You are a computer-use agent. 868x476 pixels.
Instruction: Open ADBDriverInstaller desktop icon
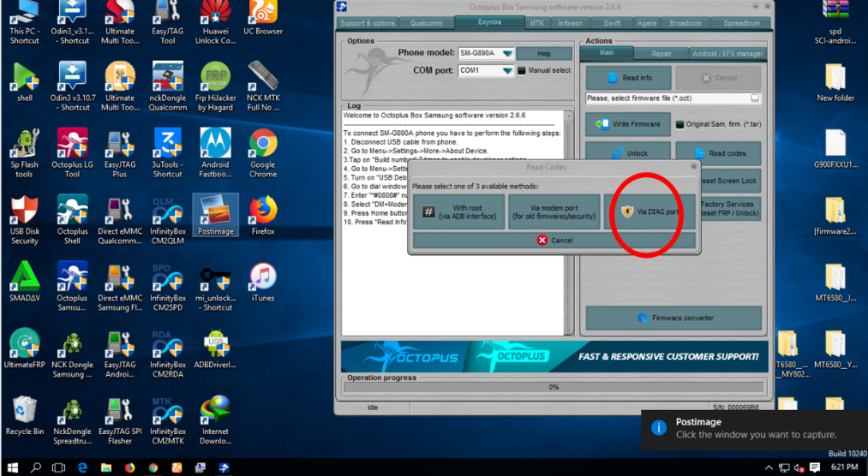(215, 348)
